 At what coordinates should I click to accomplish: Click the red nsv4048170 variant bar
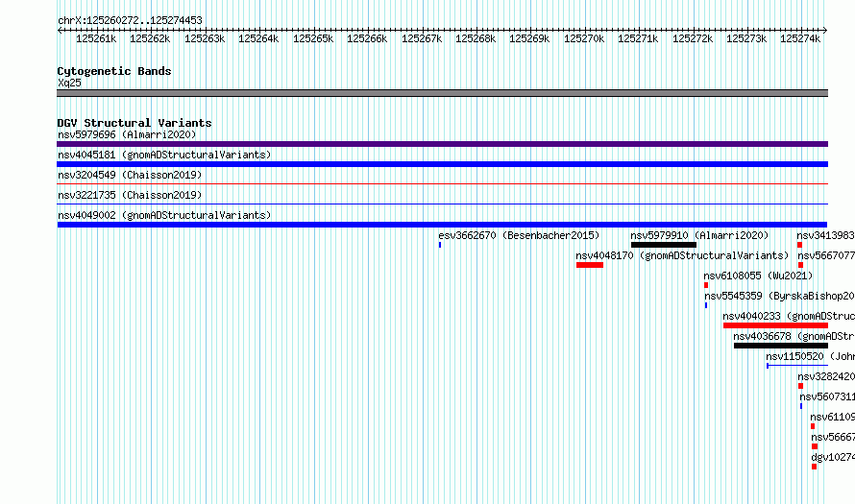(590, 265)
